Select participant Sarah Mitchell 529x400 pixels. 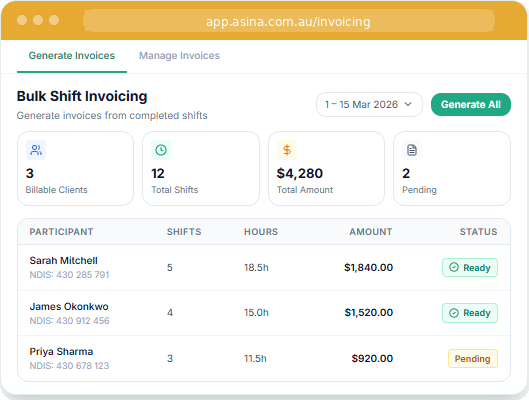click(x=63, y=260)
